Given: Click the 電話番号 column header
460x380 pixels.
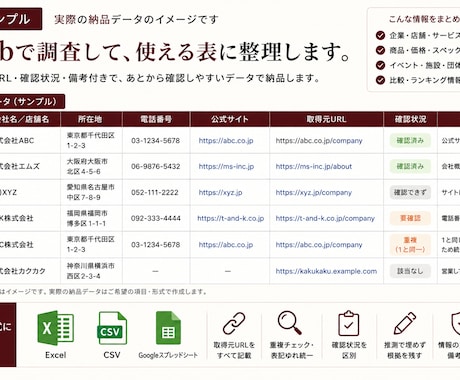Looking at the screenshot, I should [x=156, y=119].
